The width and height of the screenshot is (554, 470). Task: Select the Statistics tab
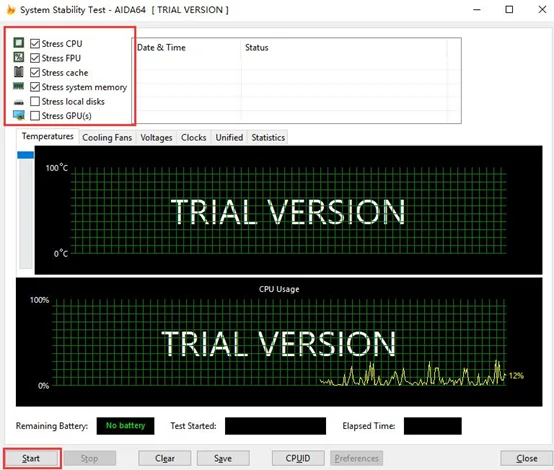tap(268, 137)
